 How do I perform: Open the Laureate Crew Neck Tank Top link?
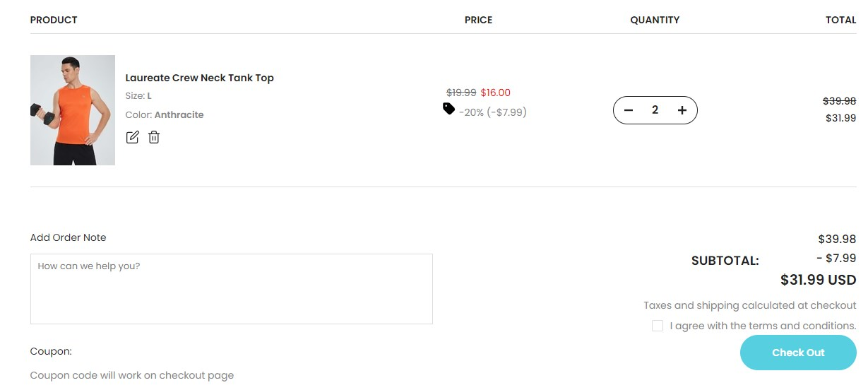click(200, 78)
